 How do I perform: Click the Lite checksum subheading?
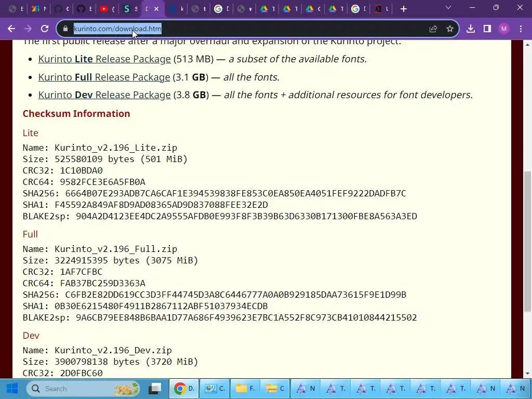[x=31, y=133]
